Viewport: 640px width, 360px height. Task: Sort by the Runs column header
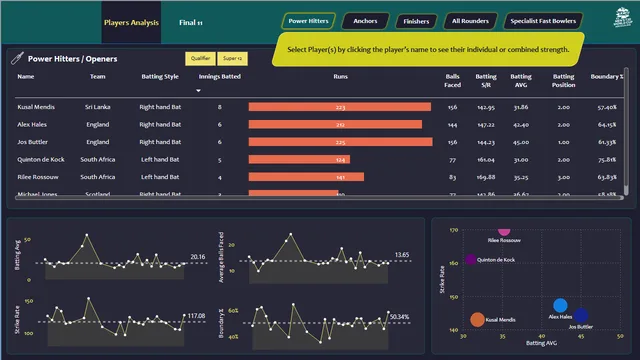[x=340, y=76]
